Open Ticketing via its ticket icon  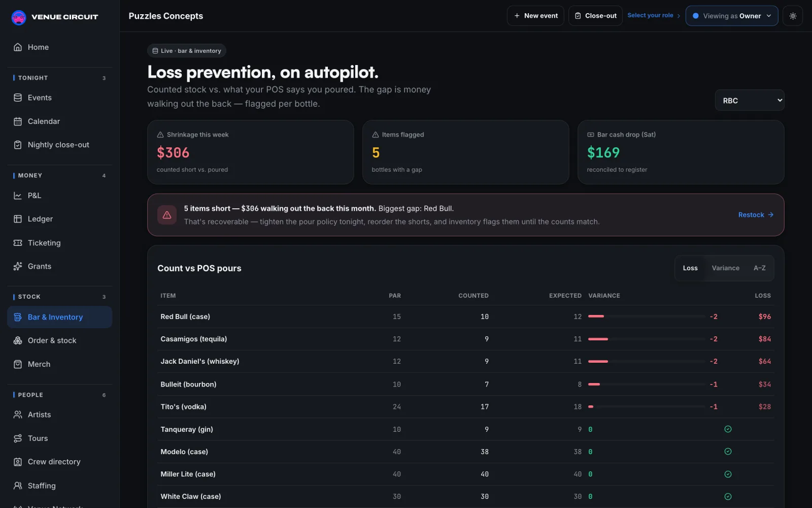click(18, 243)
